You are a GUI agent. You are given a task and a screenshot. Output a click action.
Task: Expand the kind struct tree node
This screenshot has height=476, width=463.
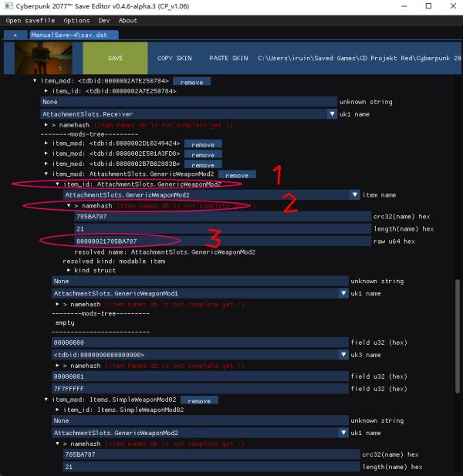[69, 271]
